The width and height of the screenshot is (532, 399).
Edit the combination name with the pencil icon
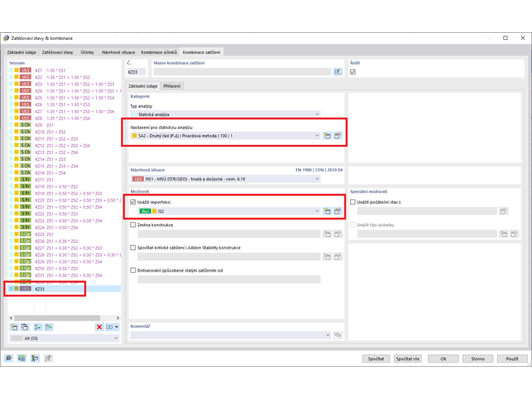(x=337, y=71)
